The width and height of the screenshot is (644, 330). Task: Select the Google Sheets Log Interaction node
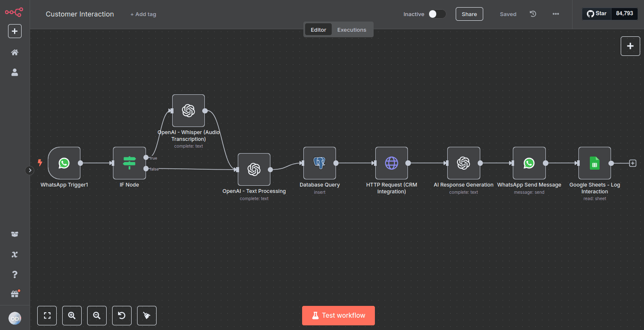pos(594,163)
